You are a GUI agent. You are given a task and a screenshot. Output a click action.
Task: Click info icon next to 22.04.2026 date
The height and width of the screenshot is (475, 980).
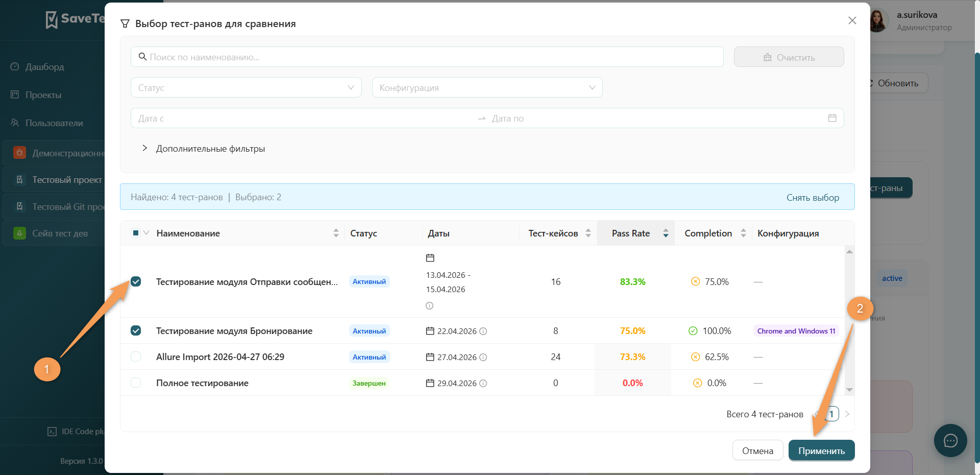(483, 331)
